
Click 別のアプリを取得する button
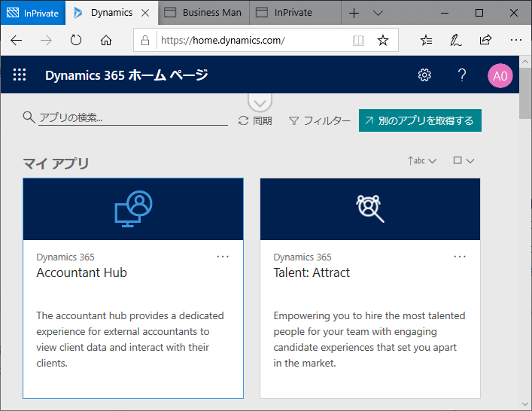(420, 120)
